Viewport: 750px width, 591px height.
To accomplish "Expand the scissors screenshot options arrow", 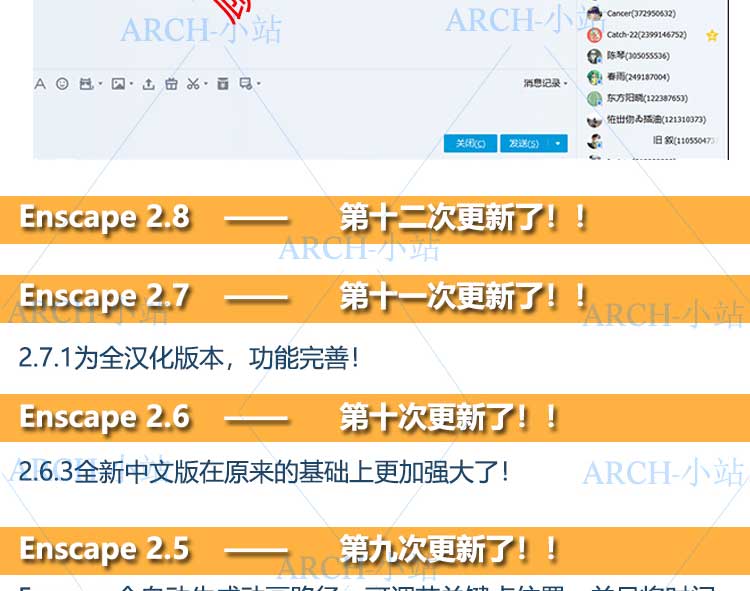I will click(x=206, y=84).
